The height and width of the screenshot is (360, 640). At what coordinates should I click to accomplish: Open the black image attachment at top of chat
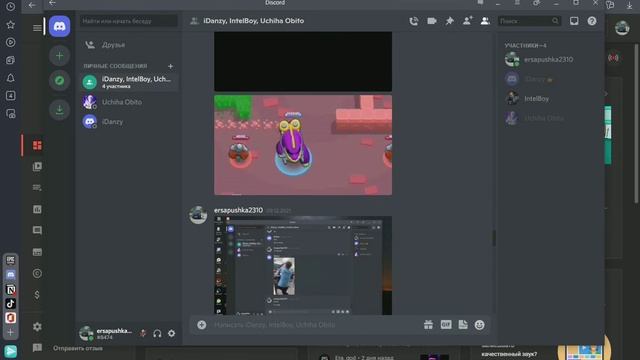click(303, 61)
